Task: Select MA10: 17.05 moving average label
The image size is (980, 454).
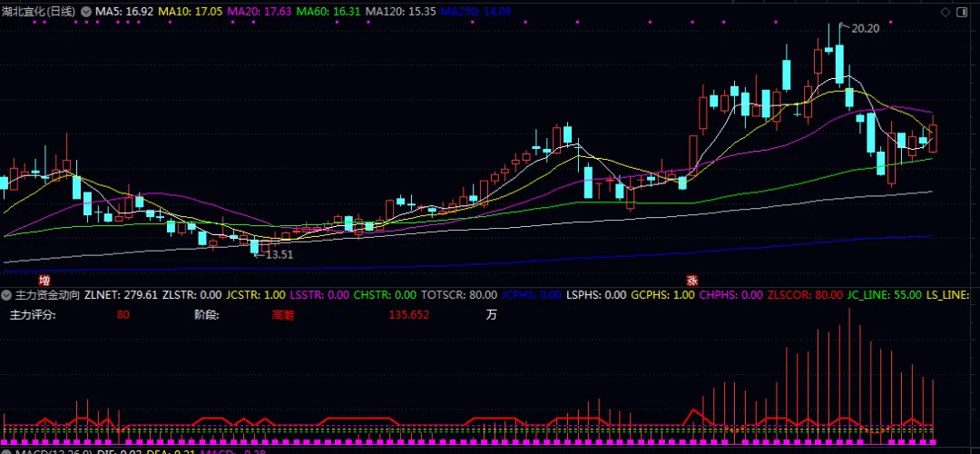Action: point(191,11)
